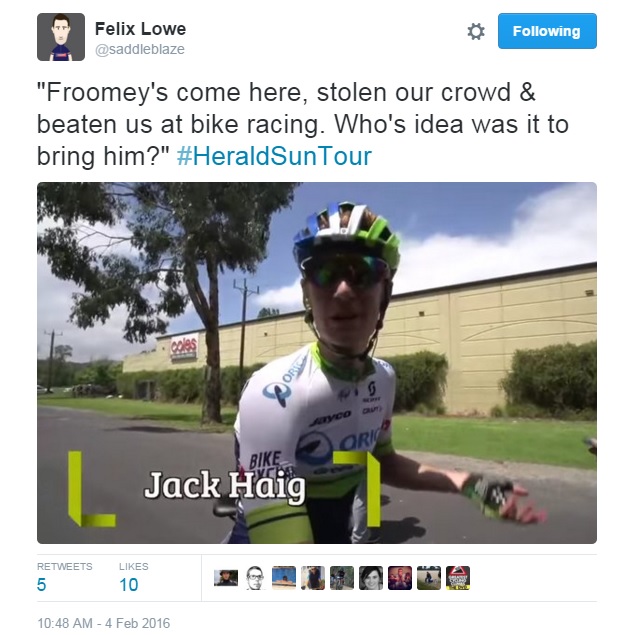Screen dimensions: 634x635
Task: Open the Felix Lowe profile name link
Action: pos(140,29)
